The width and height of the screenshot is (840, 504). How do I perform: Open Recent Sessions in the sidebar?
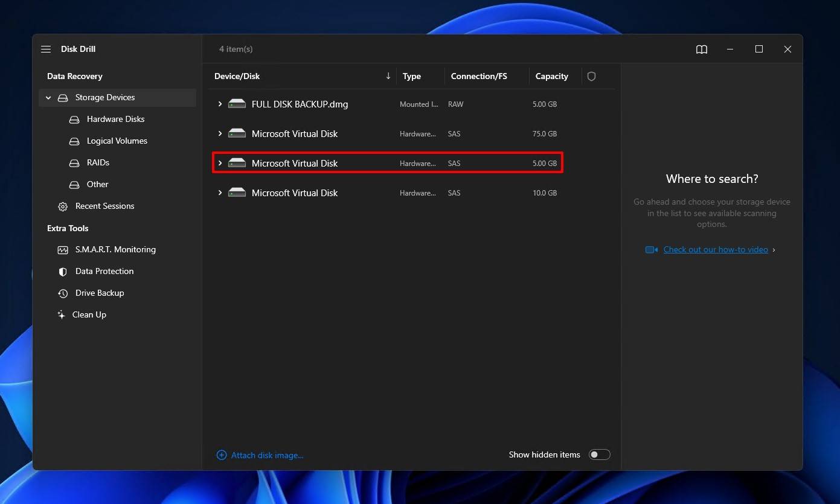point(105,206)
